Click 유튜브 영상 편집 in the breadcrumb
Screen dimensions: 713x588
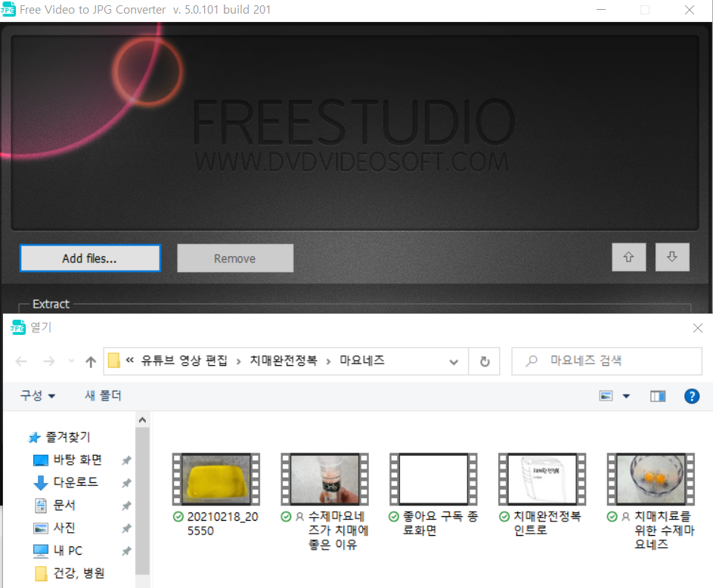pyautogui.click(x=184, y=361)
